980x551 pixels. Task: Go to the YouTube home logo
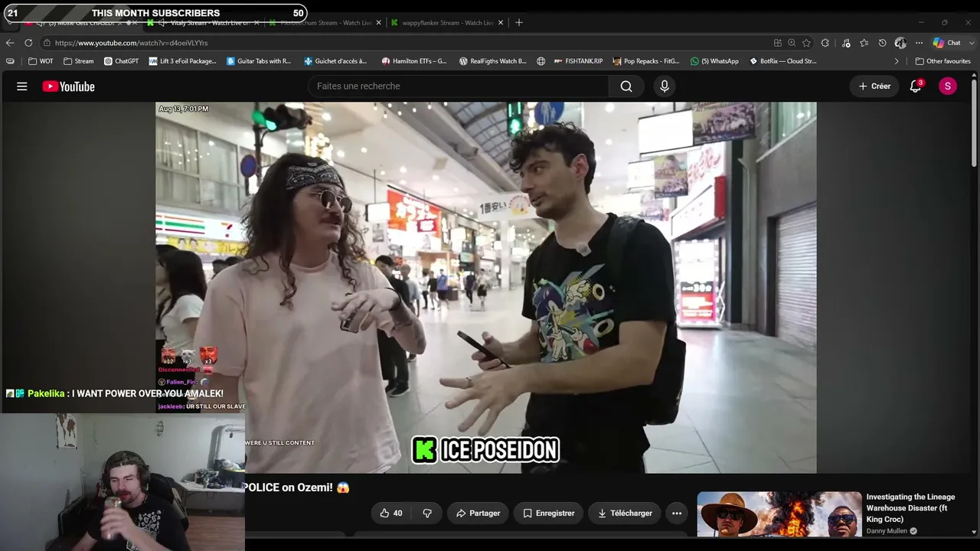click(x=68, y=86)
